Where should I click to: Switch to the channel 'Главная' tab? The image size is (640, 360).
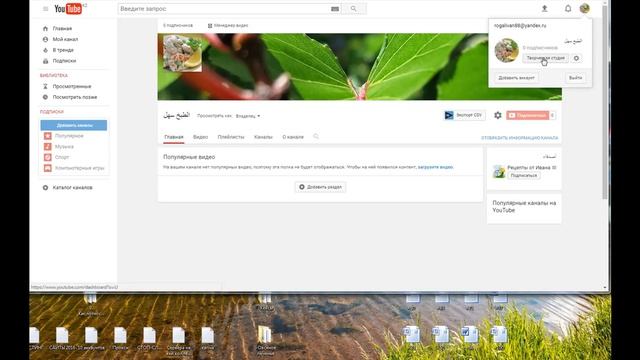point(174,137)
